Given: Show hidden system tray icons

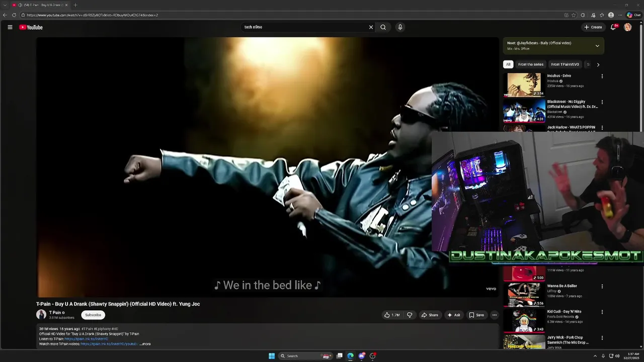Looking at the screenshot, I should (x=595, y=356).
